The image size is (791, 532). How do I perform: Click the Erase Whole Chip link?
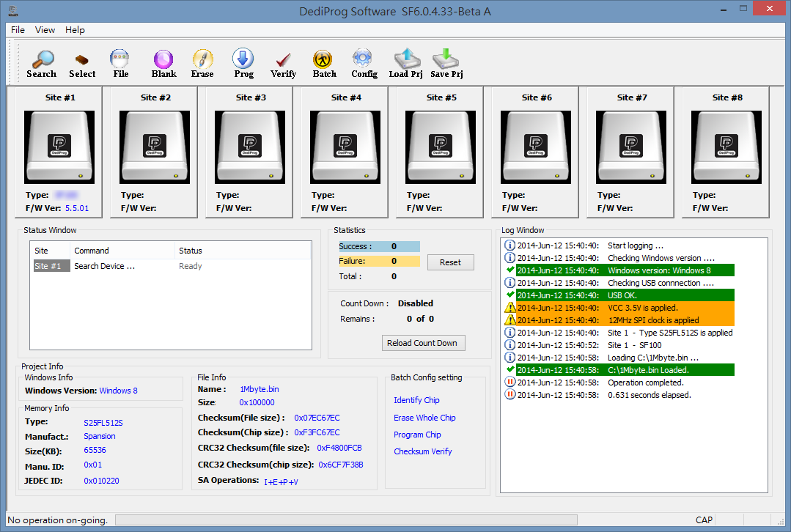424,418
